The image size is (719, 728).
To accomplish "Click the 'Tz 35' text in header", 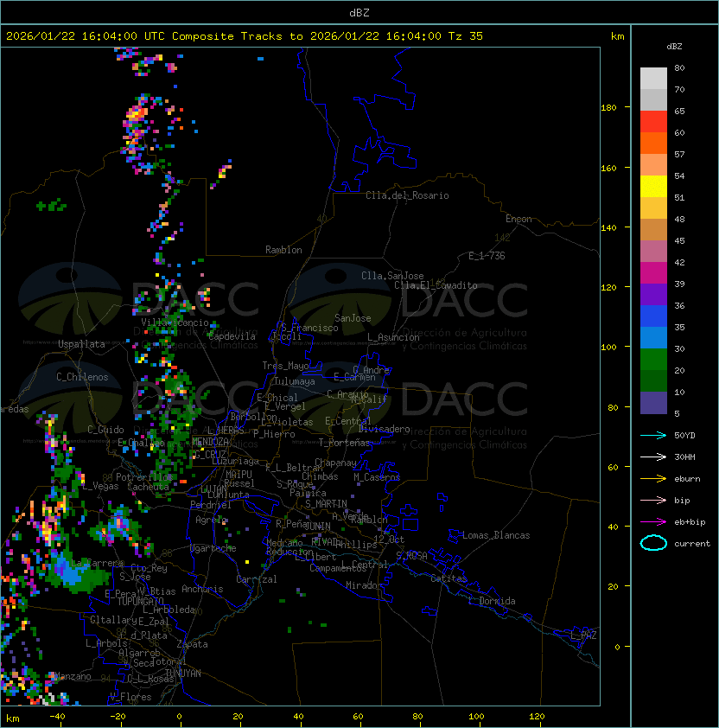I will pyautogui.click(x=466, y=36).
